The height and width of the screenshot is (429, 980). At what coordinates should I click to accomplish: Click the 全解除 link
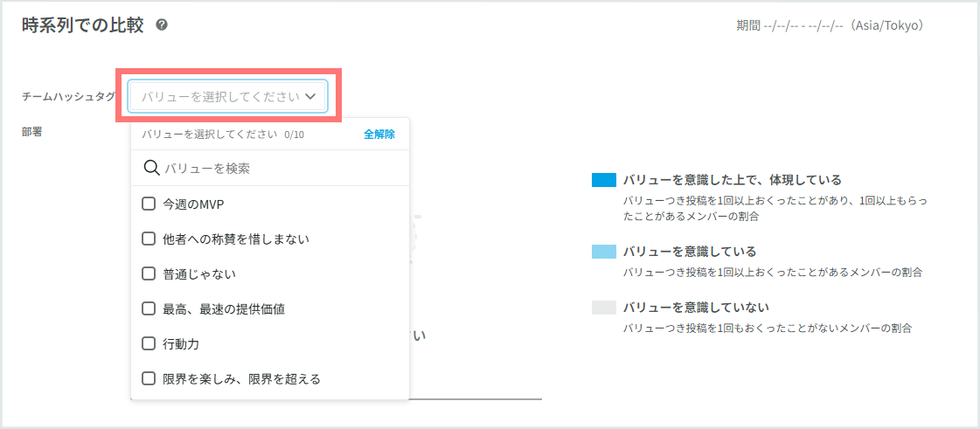coord(379,135)
